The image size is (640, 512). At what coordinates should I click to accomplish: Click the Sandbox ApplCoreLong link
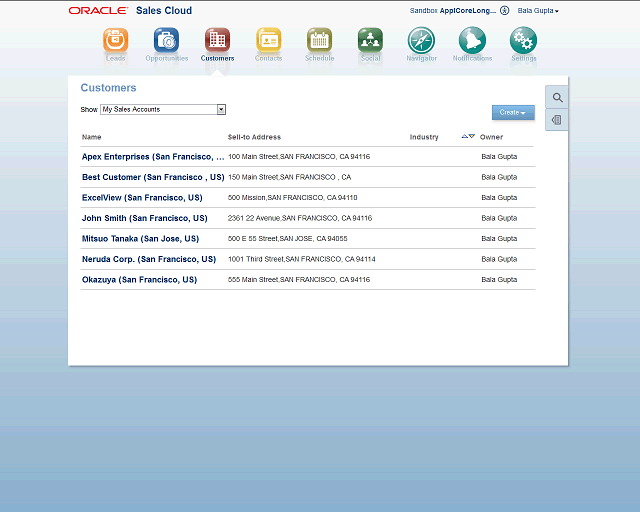[453, 11]
